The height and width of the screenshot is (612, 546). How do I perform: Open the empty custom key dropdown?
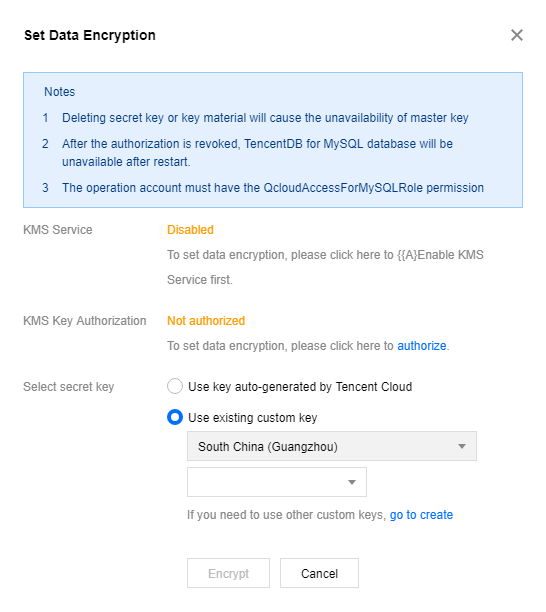pos(277,482)
